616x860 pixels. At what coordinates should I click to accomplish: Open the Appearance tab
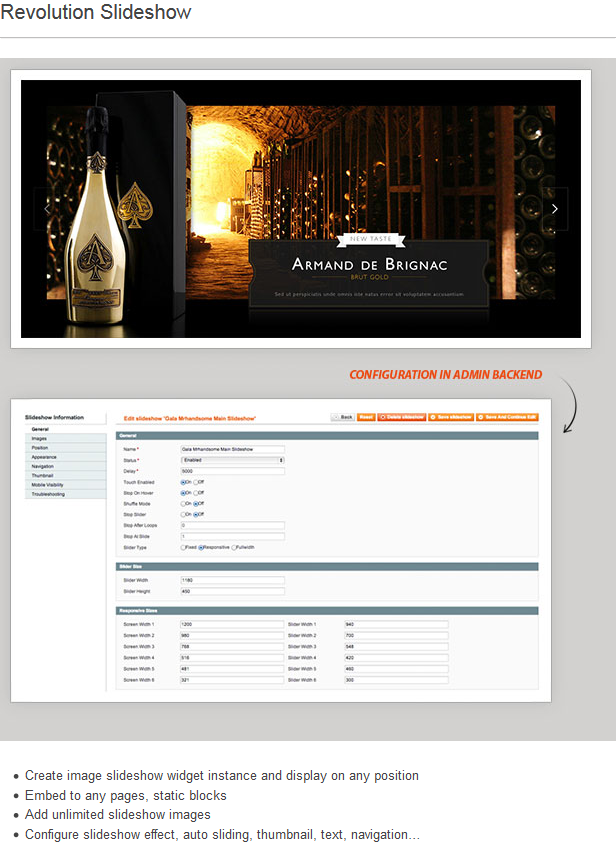click(x=44, y=457)
